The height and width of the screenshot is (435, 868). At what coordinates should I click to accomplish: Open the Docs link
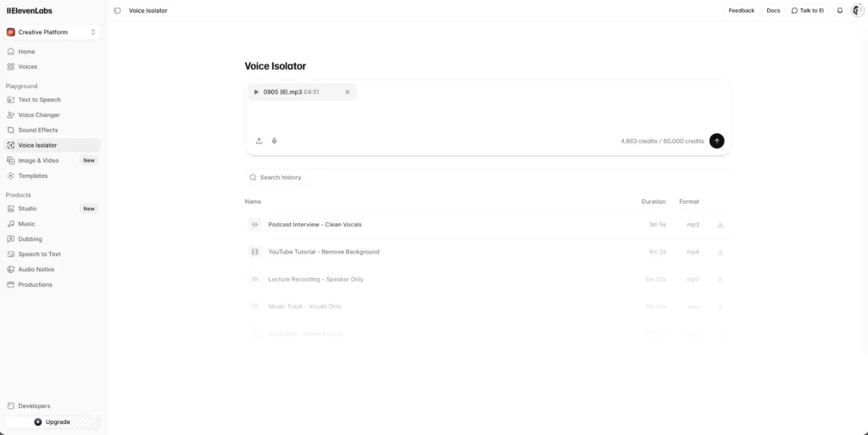773,10
